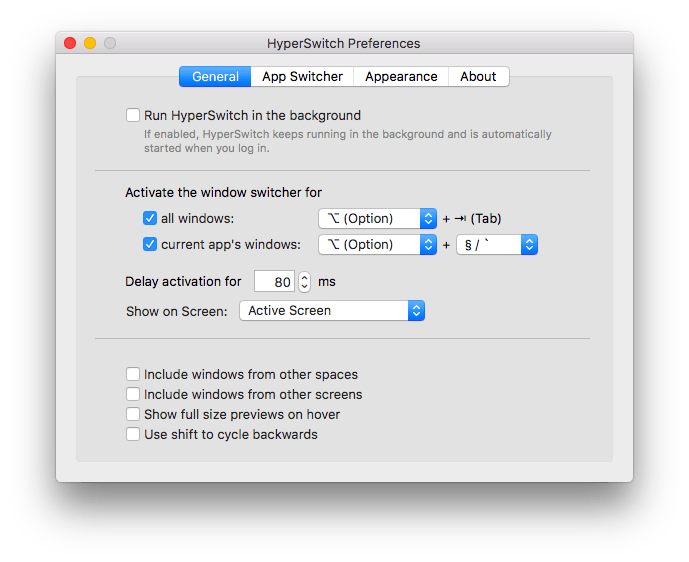The height and width of the screenshot is (562, 689).
Task: Open current app's windows modifier dropdown
Action: [x=377, y=244]
